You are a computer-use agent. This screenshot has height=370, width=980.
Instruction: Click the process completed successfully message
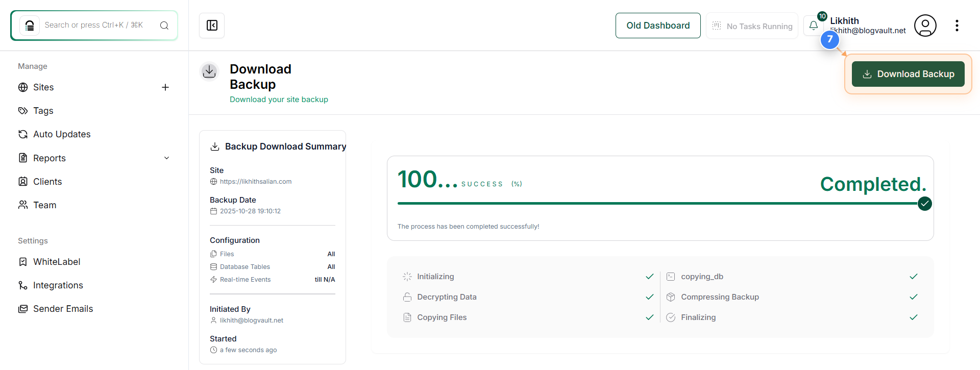pyautogui.click(x=468, y=227)
